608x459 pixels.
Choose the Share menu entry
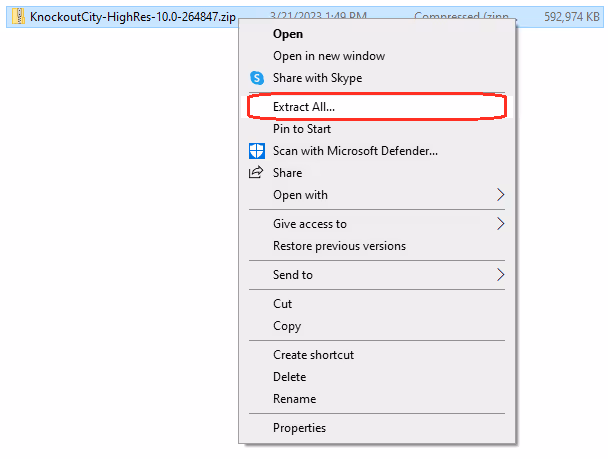(377, 173)
